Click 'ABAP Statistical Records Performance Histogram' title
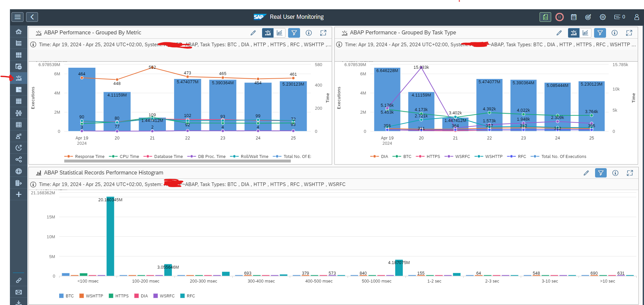The image size is (644, 305). tap(103, 173)
